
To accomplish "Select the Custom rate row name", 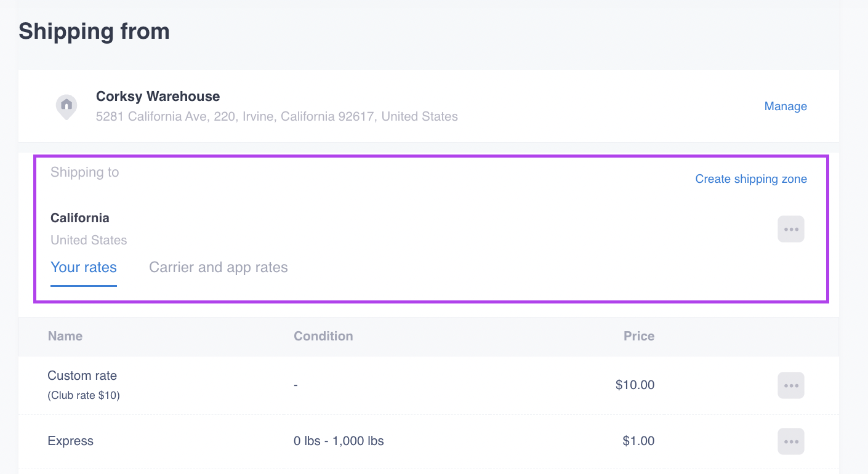I will (82, 376).
